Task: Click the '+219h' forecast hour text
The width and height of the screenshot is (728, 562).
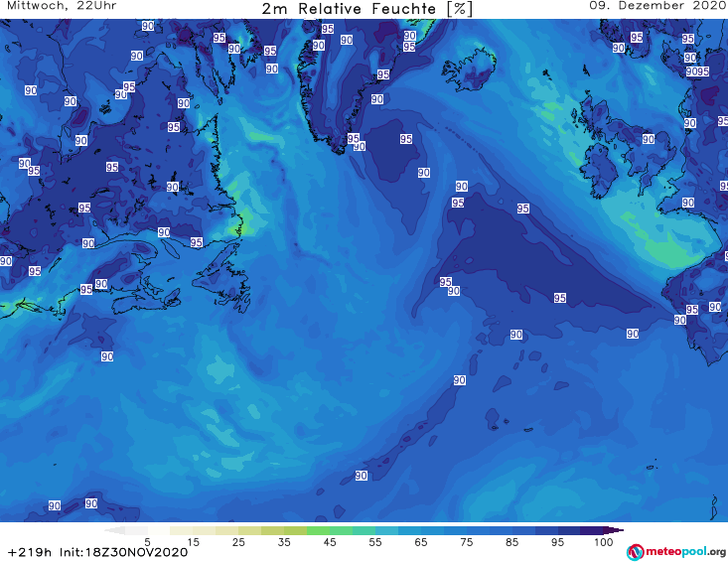Action: [x=30, y=552]
